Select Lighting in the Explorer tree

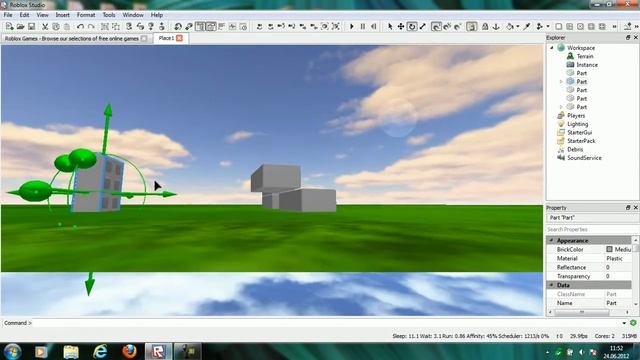pos(578,124)
